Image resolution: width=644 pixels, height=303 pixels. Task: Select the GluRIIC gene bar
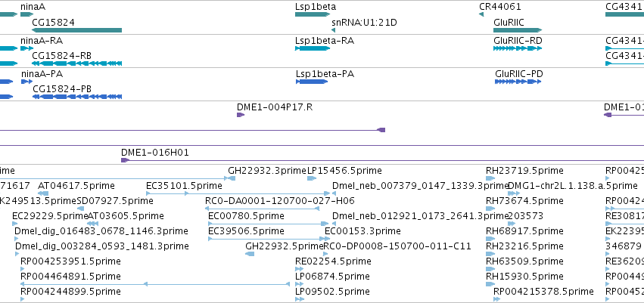pyautogui.click(x=518, y=30)
